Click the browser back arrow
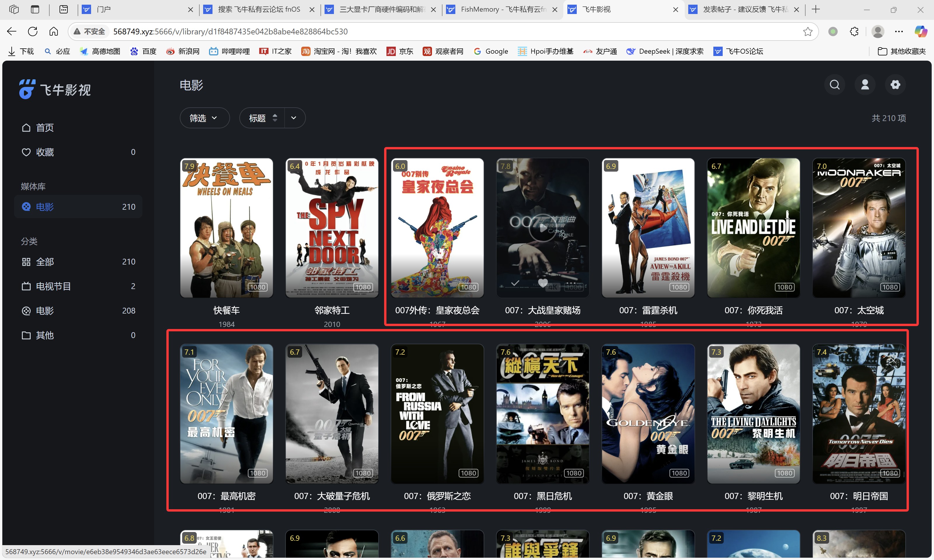The width and height of the screenshot is (934, 560). 12,31
